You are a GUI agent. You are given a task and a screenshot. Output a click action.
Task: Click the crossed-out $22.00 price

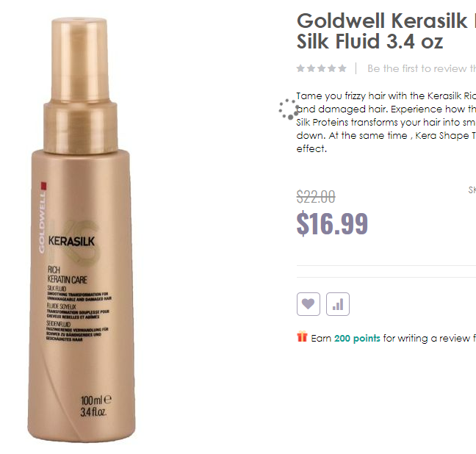[316, 196]
